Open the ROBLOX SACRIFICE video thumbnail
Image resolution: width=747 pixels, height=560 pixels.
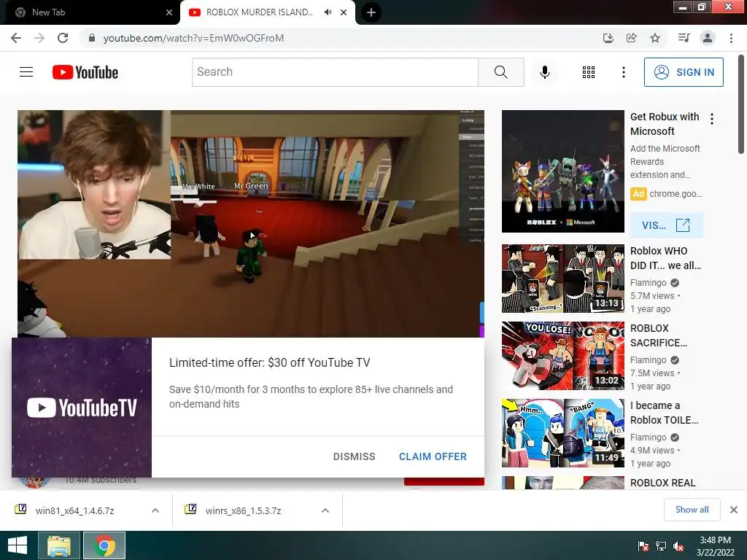(x=562, y=356)
